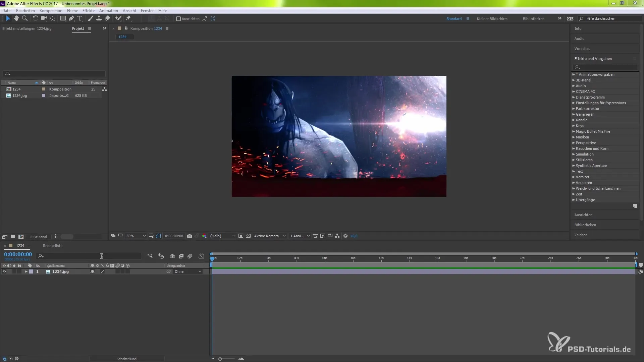Expand the Simulation effects category
This screenshot has height=362, width=644.
574,154
